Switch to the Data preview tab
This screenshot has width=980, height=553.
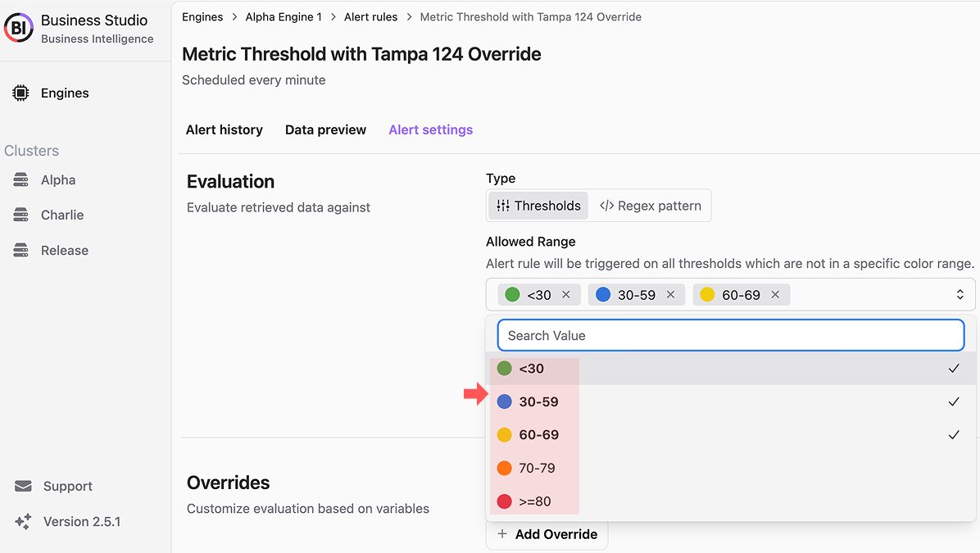[x=325, y=130]
